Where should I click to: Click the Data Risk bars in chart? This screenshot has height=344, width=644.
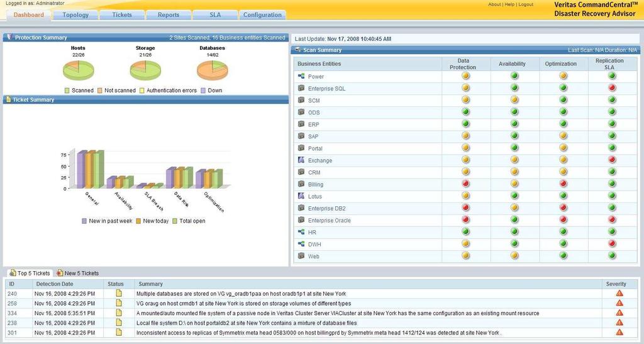(x=179, y=178)
